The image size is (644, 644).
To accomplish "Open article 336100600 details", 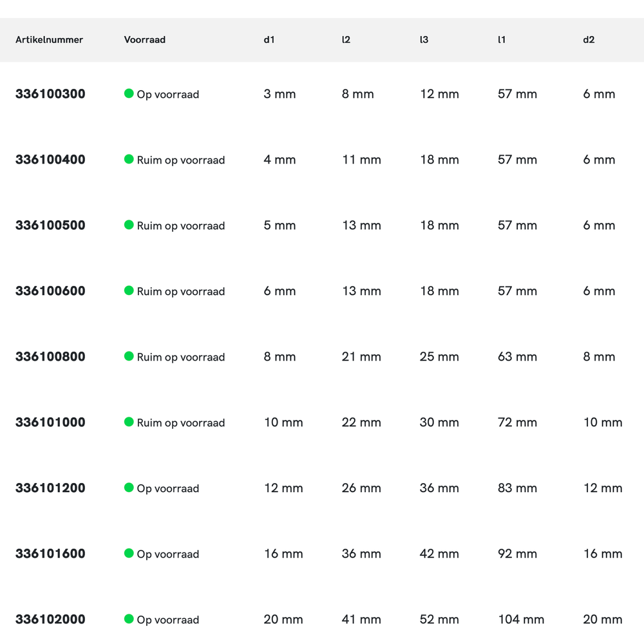I will pos(50,291).
